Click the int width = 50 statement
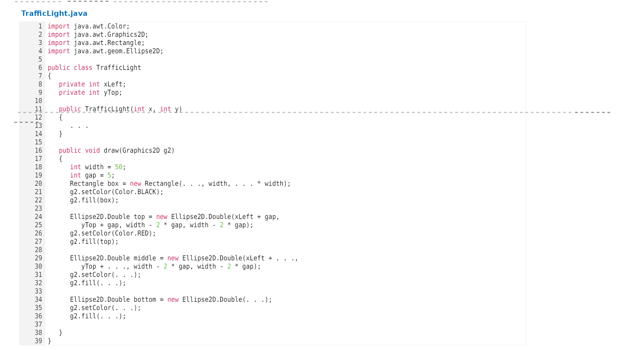 [97, 167]
